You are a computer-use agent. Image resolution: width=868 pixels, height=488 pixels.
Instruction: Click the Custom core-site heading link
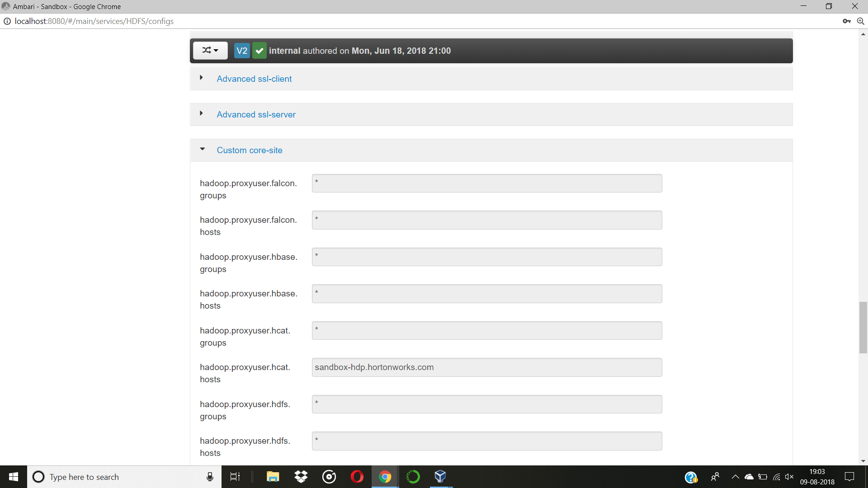(250, 150)
